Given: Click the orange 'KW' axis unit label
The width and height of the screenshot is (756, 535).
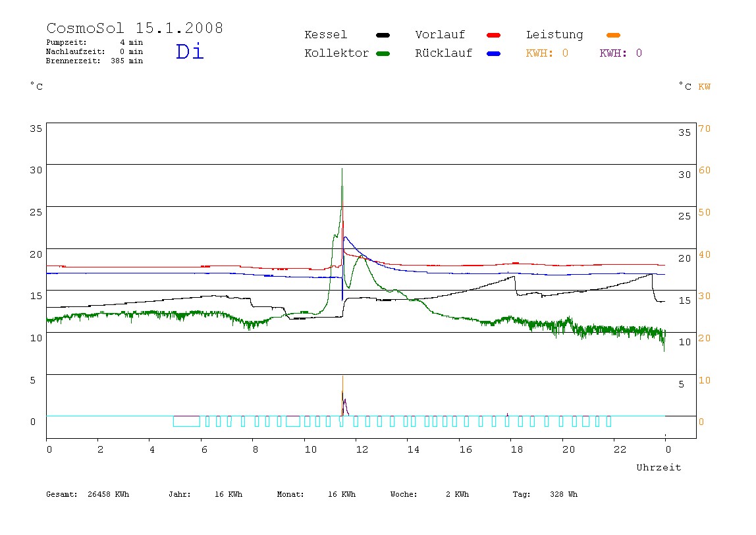Looking at the screenshot, I should [x=704, y=87].
